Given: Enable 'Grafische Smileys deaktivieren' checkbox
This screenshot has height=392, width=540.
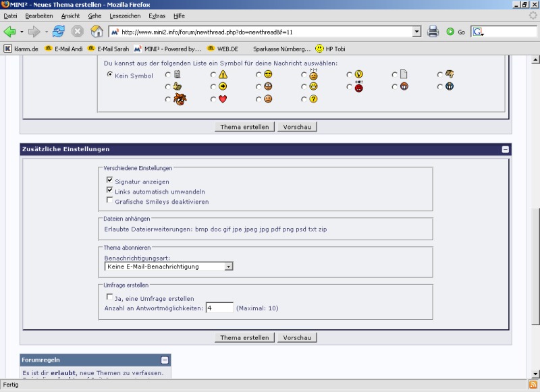Looking at the screenshot, I should pyautogui.click(x=109, y=201).
